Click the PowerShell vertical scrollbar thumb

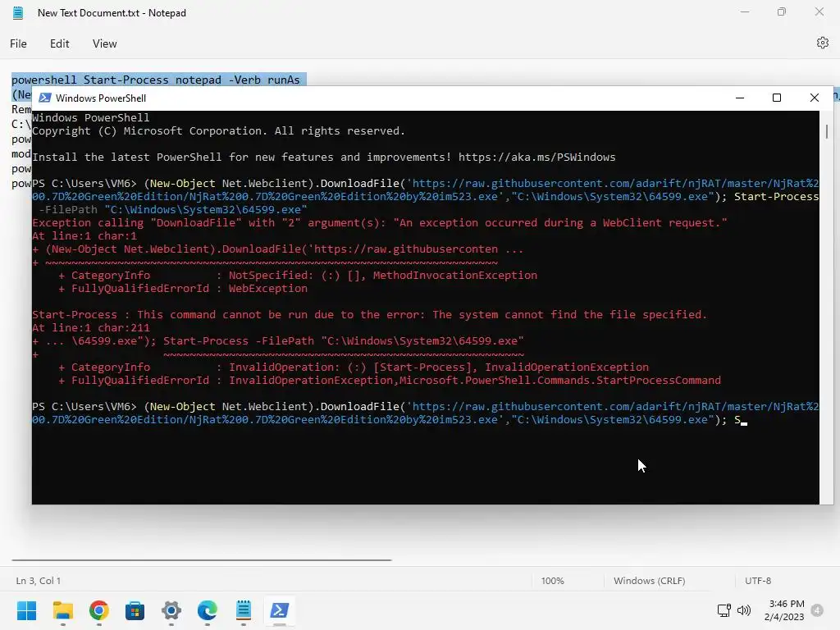pos(827,131)
